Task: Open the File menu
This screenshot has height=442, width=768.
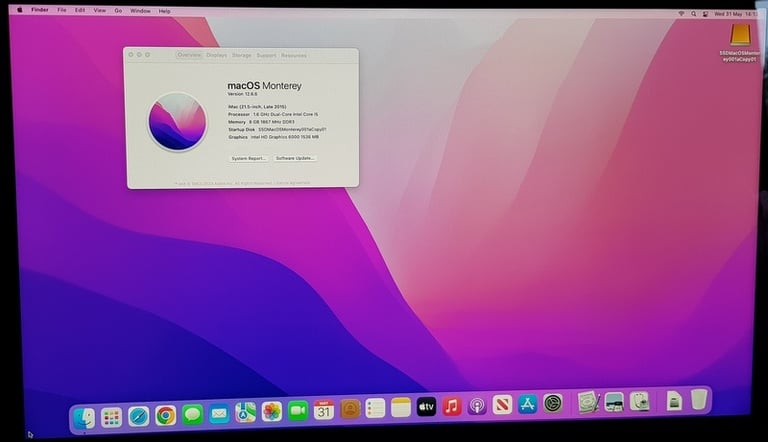Action: coord(61,10)
